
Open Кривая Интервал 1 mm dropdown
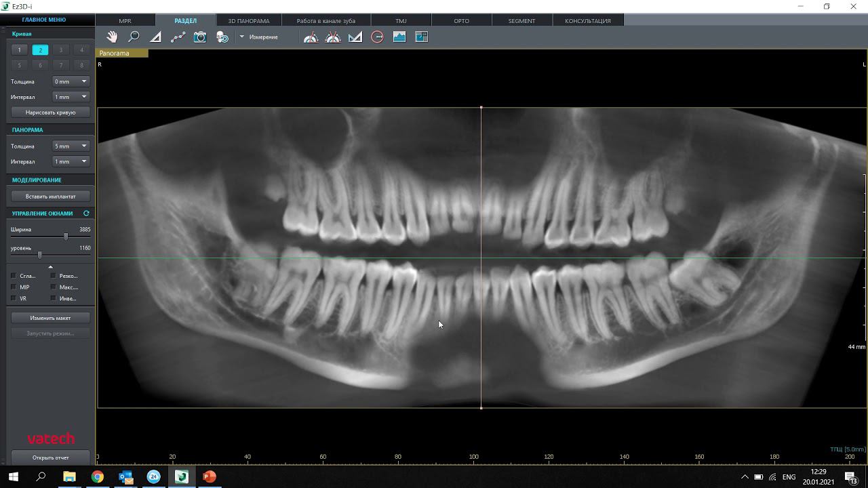point(71,97)
